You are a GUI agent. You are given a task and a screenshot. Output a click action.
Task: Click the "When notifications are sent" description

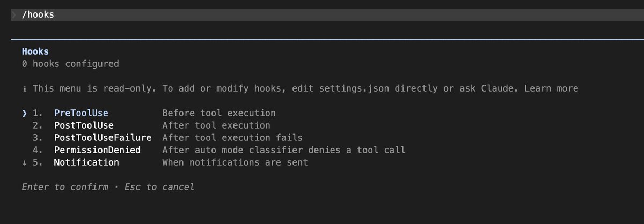click(235, 162)
